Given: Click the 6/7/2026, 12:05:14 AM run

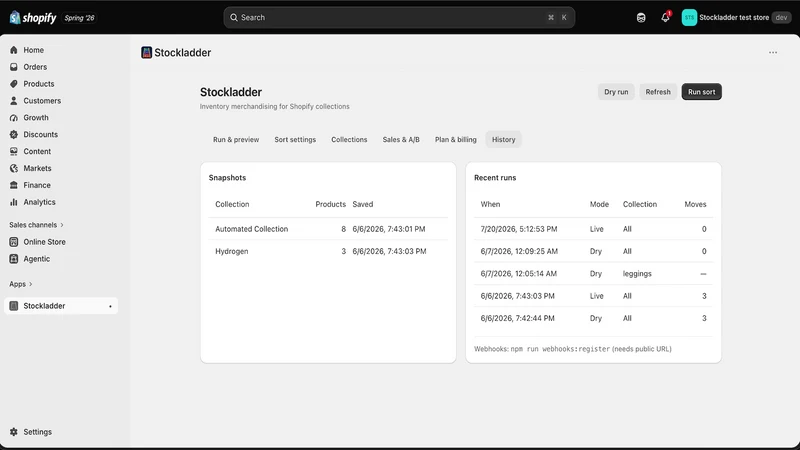Looking at the screenshot, I should 593,273.
